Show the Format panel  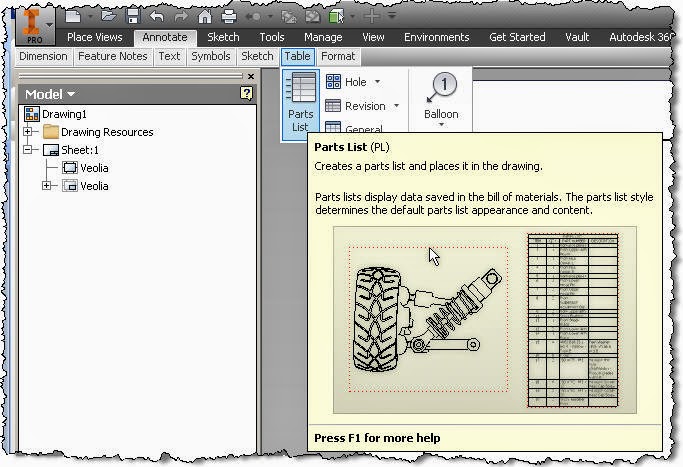pyautogui.click(x=338, y=57)
